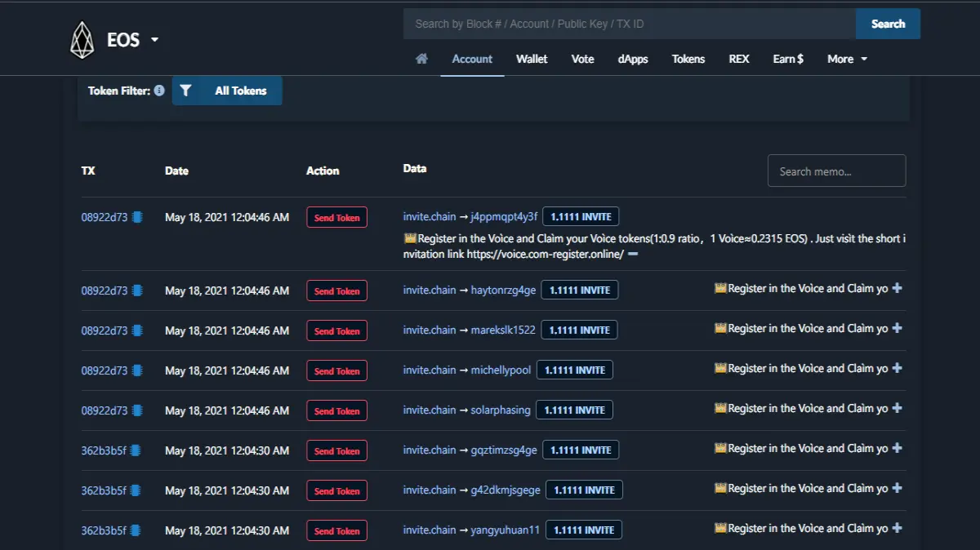Open the solarphasing account link
The height and width of the screenshot is (550, 980).
501,410
